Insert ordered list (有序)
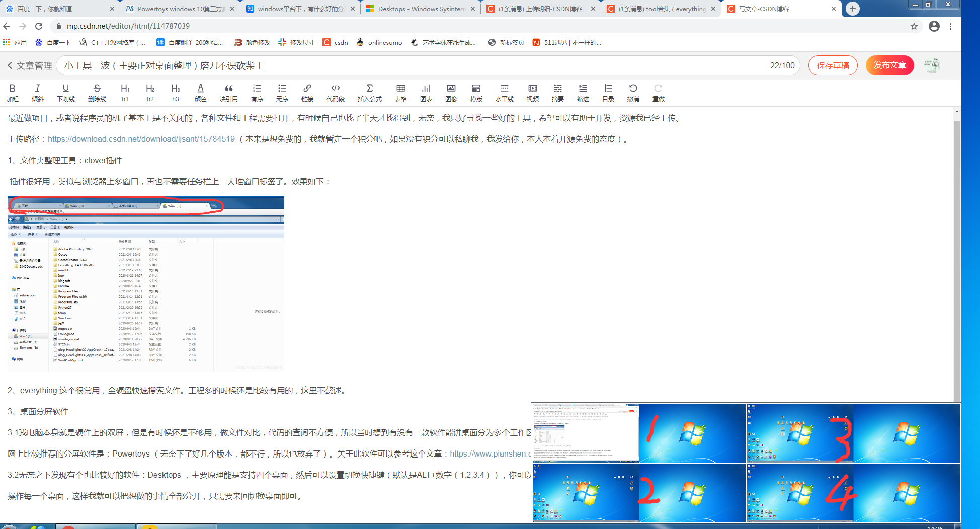Image resolution: width=980 pixels, height=529 pixels. click(x=257, y=93)
